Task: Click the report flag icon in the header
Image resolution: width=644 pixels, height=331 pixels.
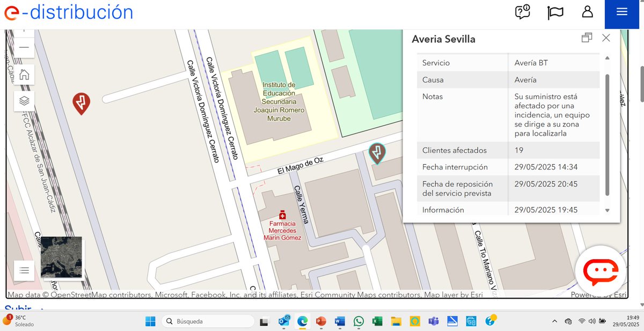Action: pyautogui.click(x=555, y=11)
